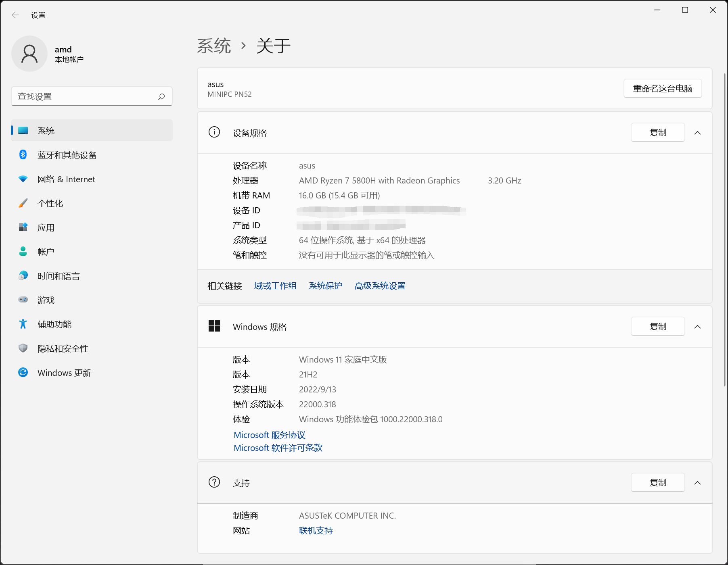This screenshot has height=565, width=728.
Task: Click OS build 22000.318 value
Action: point(317,404)
